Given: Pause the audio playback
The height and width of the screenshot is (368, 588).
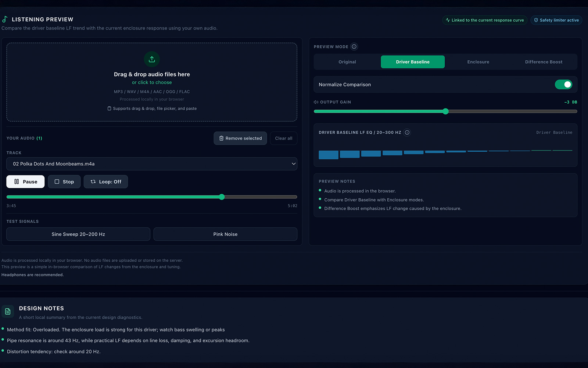Looking at the screenshot, I should coord(25,182).
